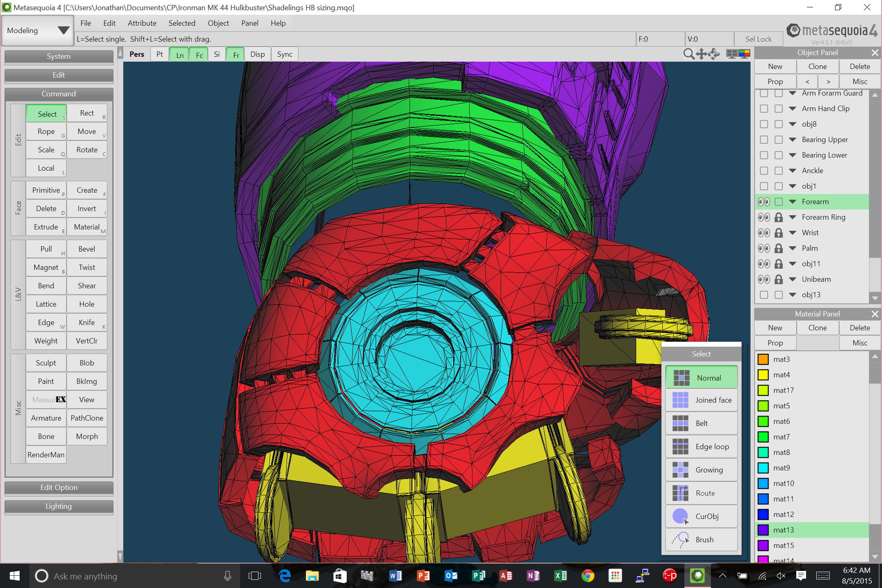Open the Modeling mode dropdown
This screenshot has height=588, width=882.
(38, 31)
